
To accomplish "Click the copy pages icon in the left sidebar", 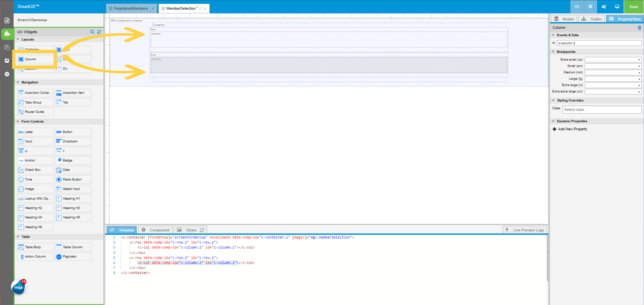I will click(7, 47).
